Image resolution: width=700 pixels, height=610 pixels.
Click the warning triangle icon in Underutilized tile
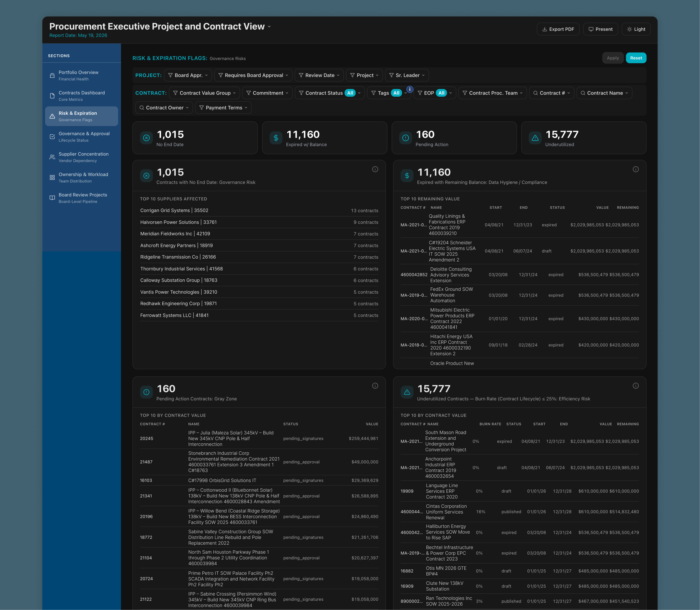point(535,138)
